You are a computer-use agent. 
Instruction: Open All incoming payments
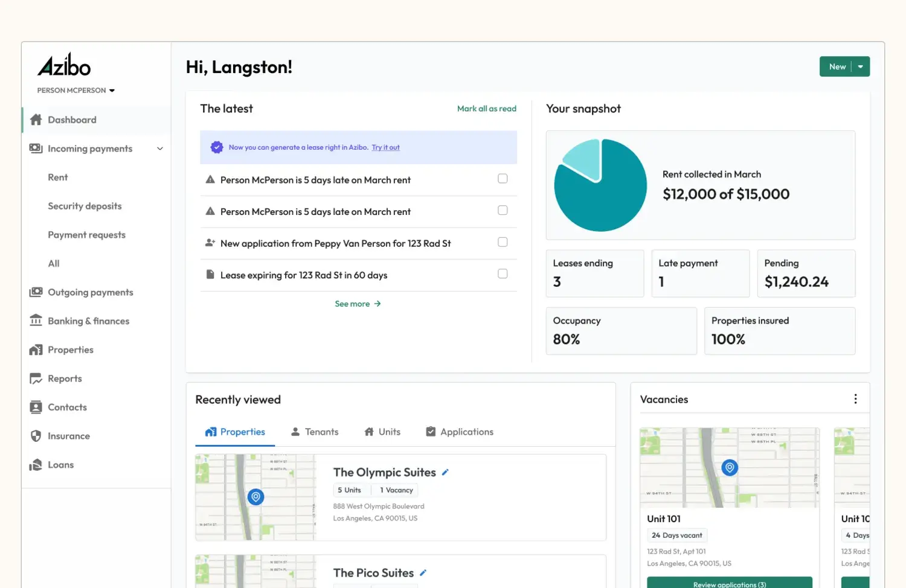pos(54,263)
